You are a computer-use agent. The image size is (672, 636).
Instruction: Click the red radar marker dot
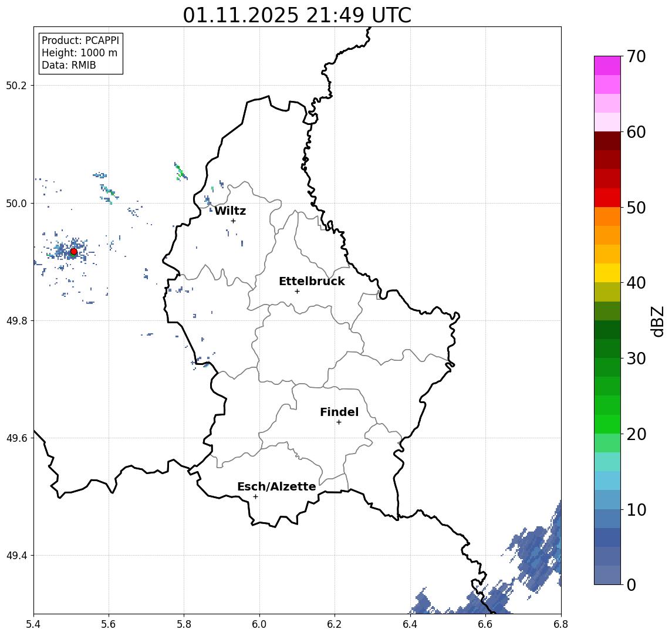point(74,252)
